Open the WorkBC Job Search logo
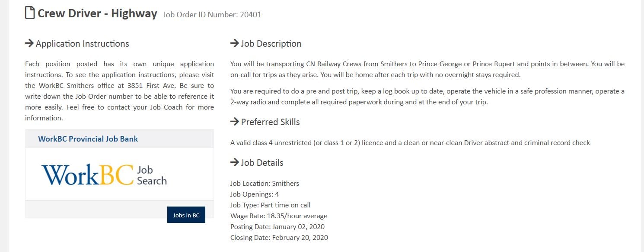This screenshot has width=644, height=252. (x=104, y=174)
